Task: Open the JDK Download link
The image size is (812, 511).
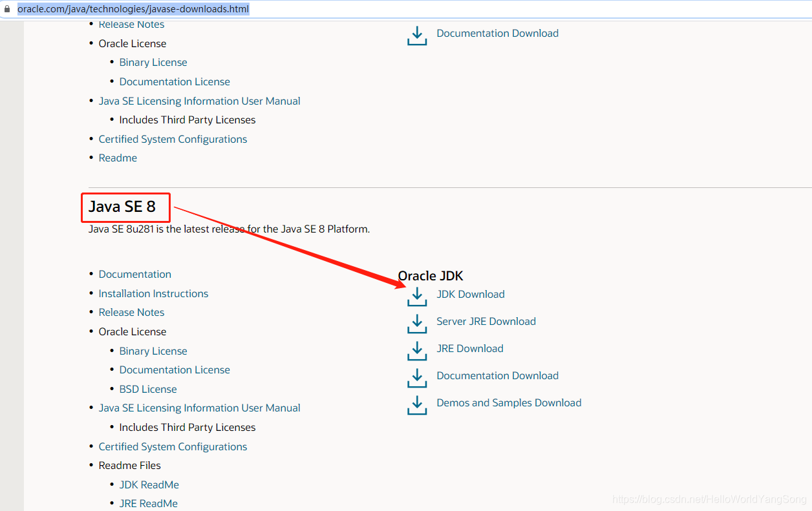Action: [x=471, y=294]
